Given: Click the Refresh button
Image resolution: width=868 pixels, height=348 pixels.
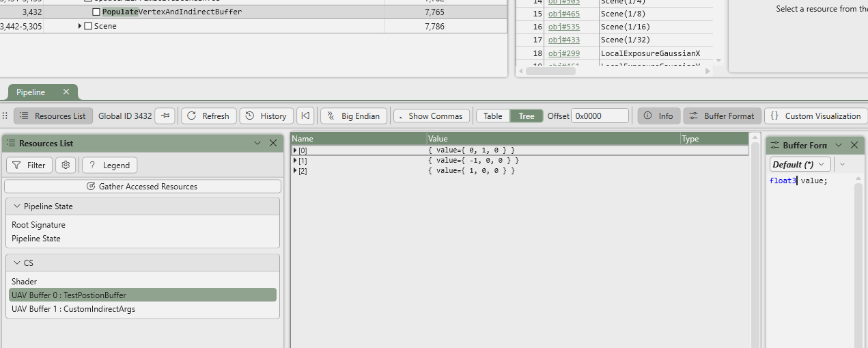Looking at the screenshot, I should 209,116.
